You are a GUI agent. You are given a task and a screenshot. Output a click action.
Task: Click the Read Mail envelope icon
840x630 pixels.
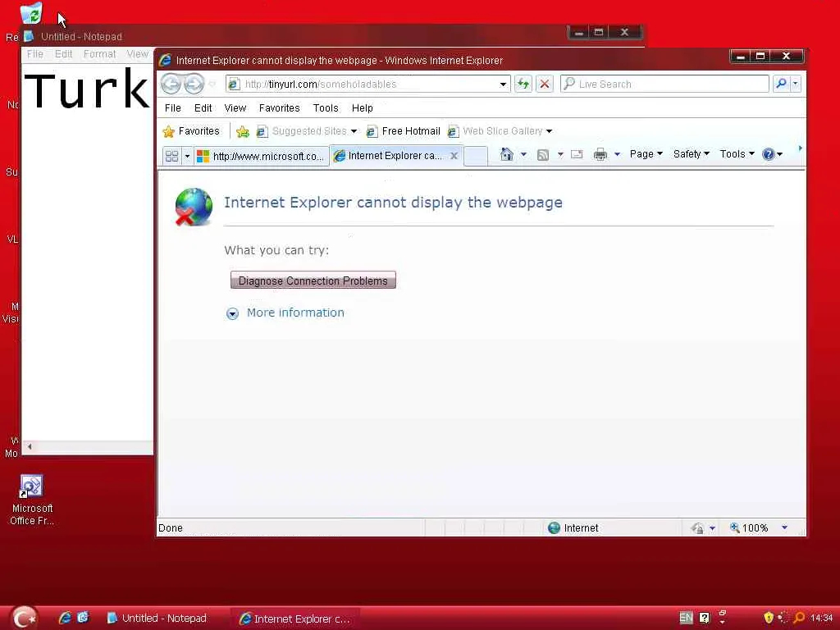tap(577, 155)
